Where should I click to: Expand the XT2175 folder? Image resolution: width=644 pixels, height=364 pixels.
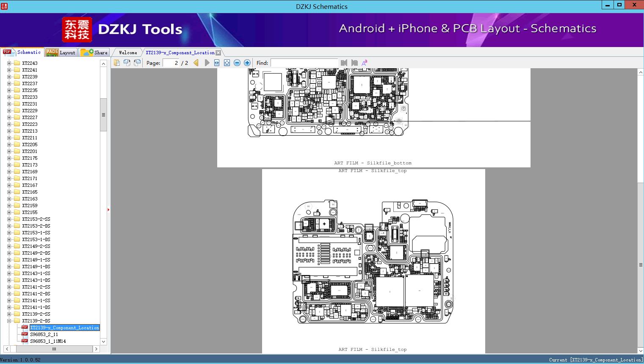click(x=9, y=158)
